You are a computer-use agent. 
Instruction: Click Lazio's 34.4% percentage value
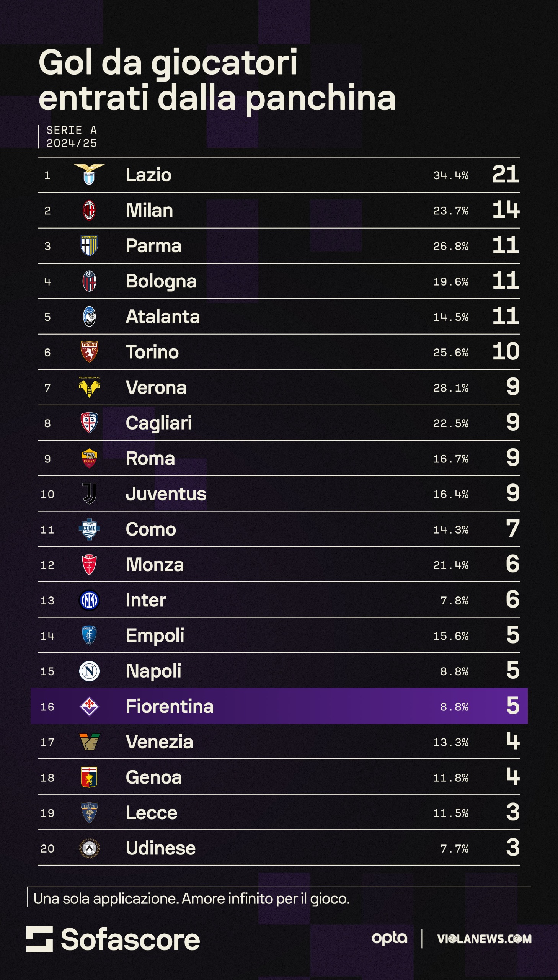click(451, 176)
